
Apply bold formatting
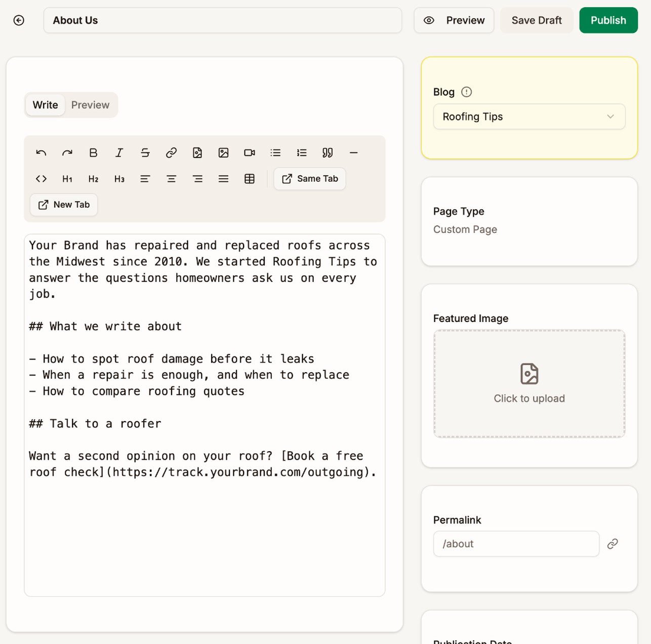click(x=93, y=153)
